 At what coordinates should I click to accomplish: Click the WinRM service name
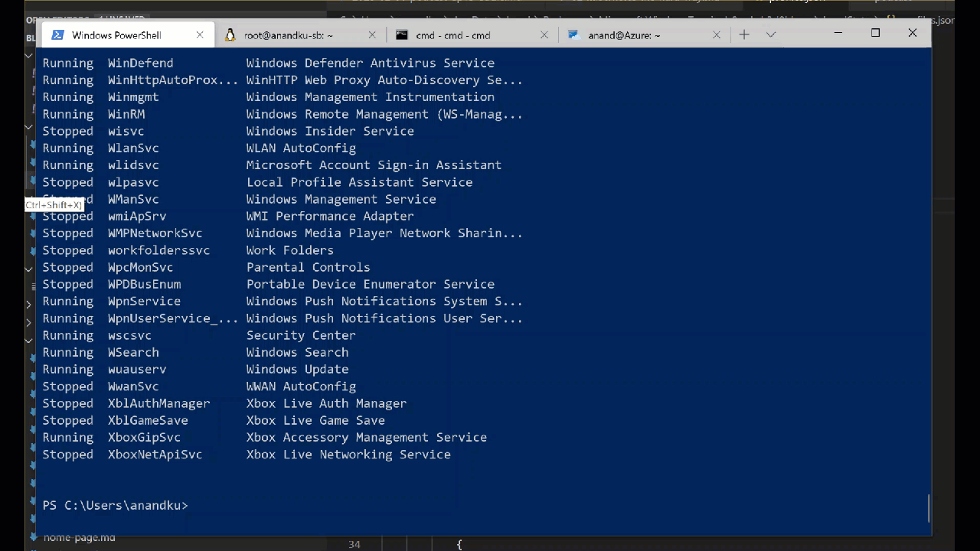(126, 114)
